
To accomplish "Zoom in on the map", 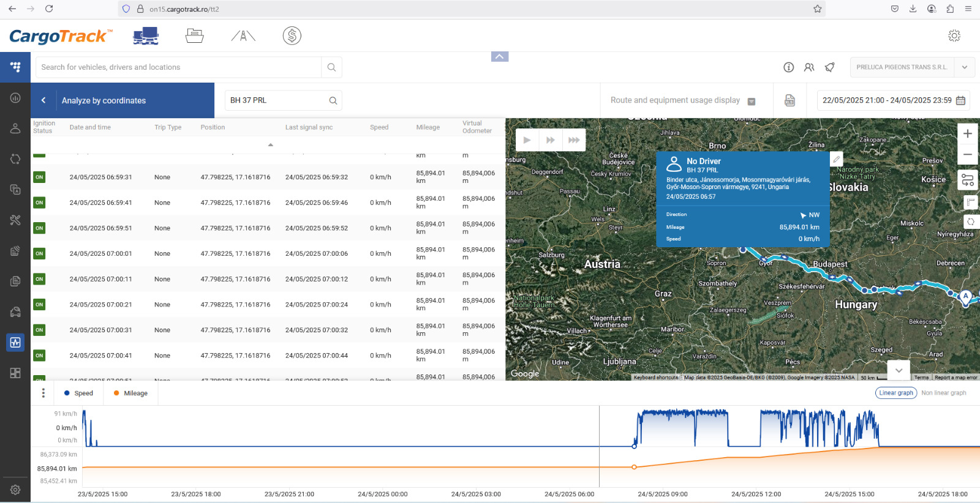I will point(967,133).
